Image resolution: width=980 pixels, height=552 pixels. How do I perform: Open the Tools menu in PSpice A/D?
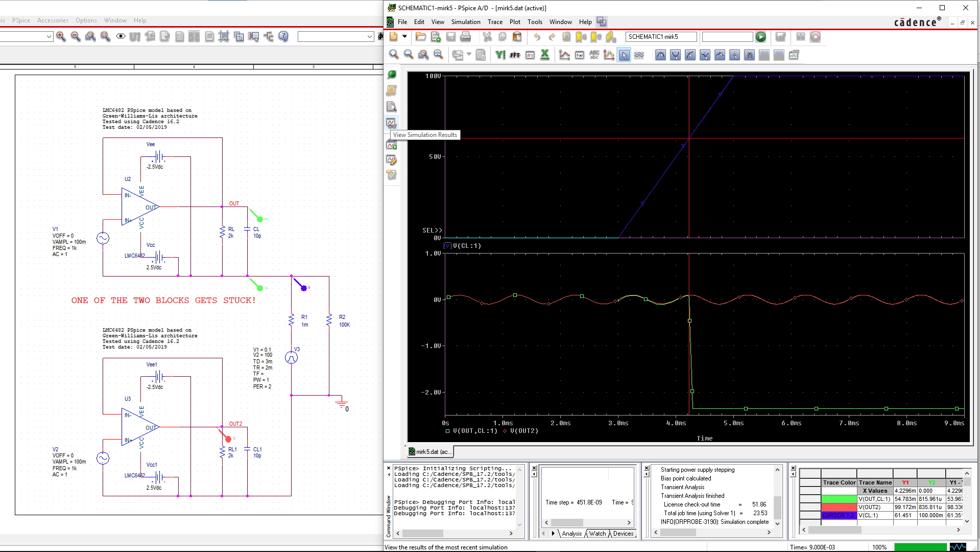pos(535,22)
